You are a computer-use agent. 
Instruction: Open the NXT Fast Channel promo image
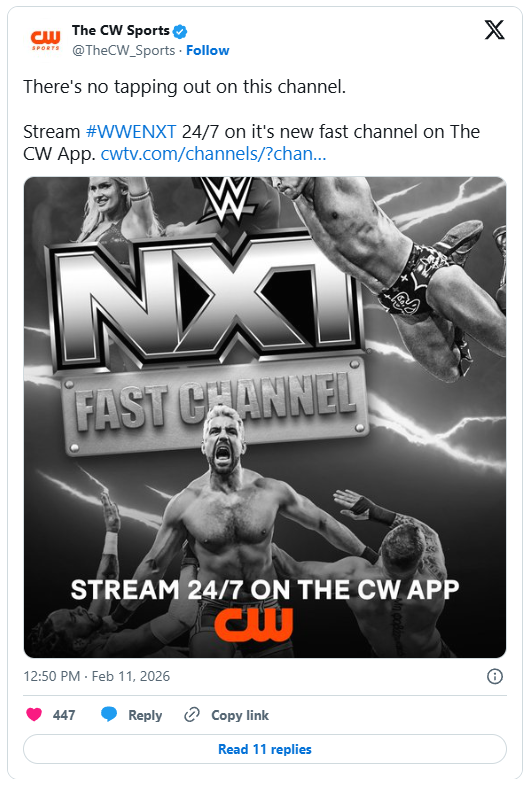[265, 417]
